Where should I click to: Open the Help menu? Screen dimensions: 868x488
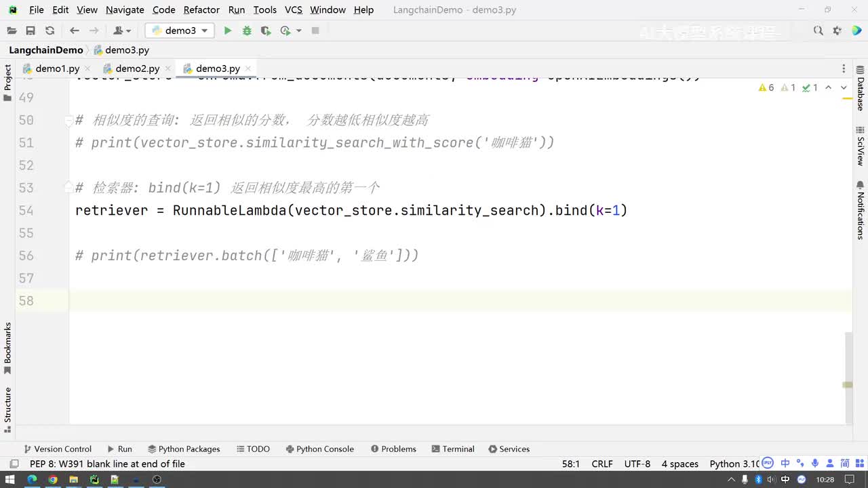[x=363, y=9]
